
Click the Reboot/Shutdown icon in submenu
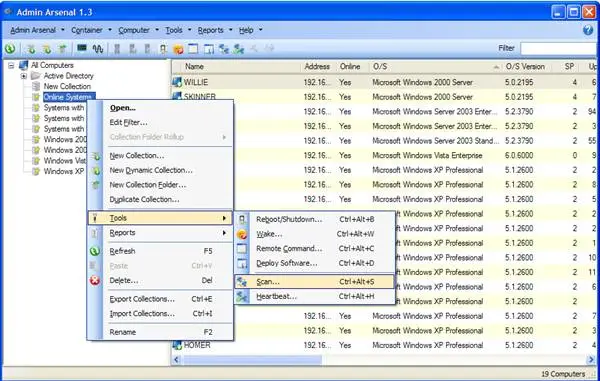(242, 219)
